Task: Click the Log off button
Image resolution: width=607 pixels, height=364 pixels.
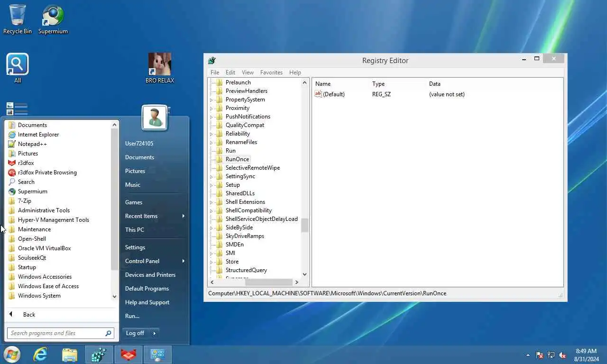Action: point(135,333)
